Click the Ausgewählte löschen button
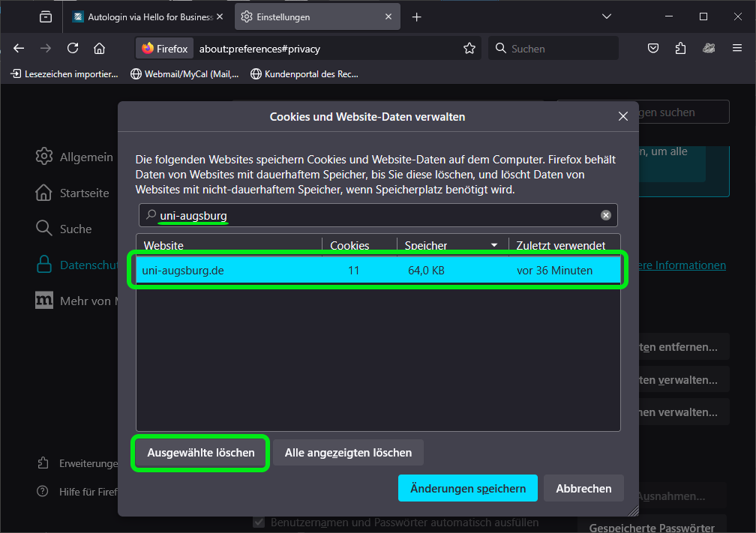Screen dimensions: 756x533 point(200,453)
